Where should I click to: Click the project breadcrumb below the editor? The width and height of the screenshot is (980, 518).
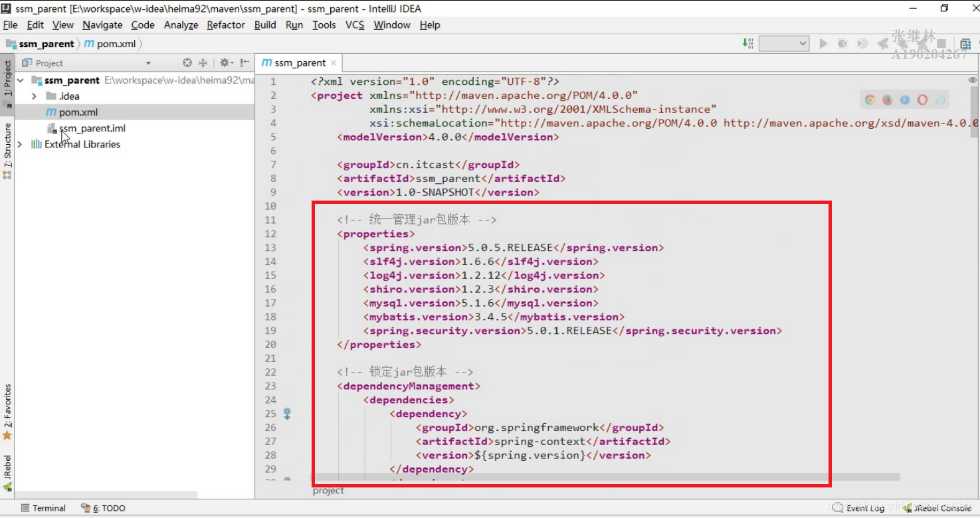(x=328, y=490)
